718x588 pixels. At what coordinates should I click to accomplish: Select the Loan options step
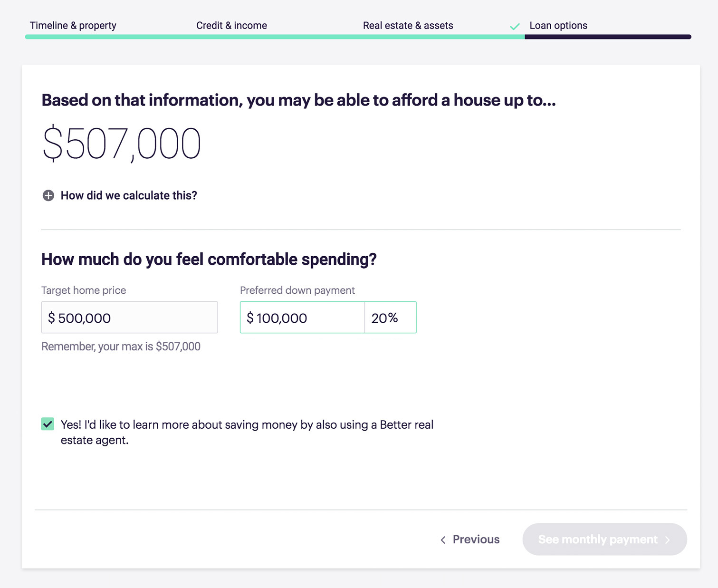[558, 26]
